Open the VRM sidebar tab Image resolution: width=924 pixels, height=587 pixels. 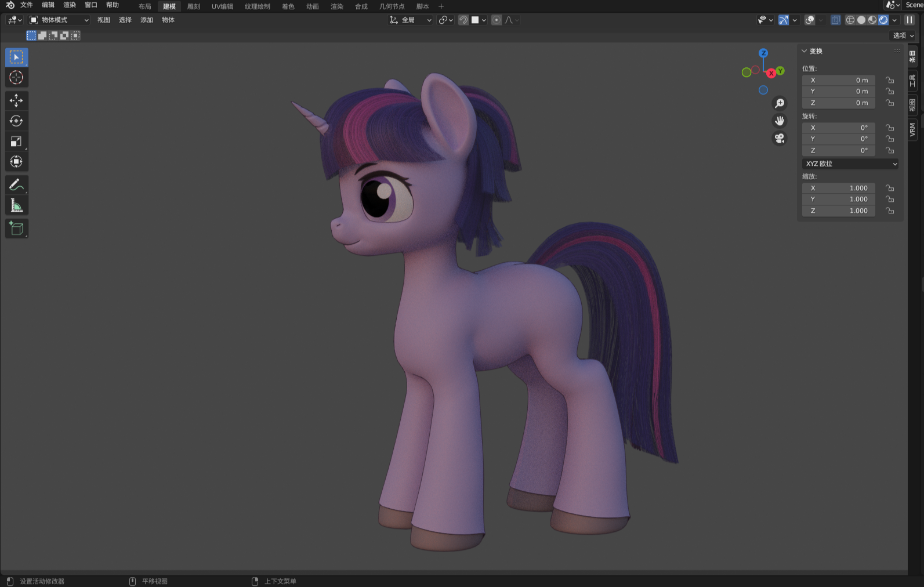(912, 129)
